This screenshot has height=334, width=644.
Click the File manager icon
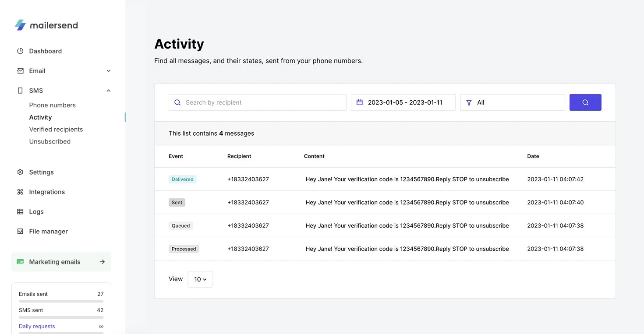click(x=20, y=231)
